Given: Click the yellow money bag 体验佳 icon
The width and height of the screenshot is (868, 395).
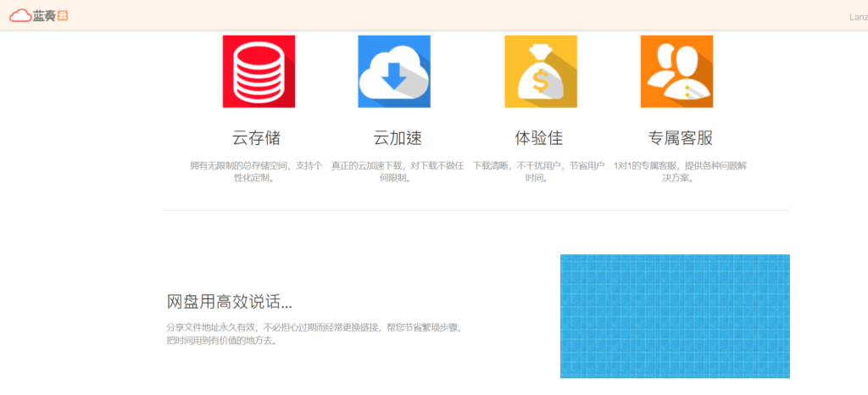Looking at the screenshot, I should pyautogui.click(x=541, y=71).
